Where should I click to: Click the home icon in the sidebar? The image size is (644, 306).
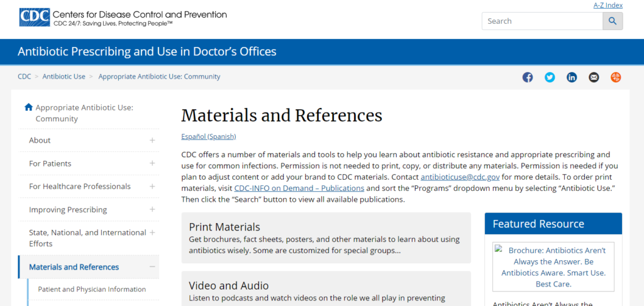tap(28, 107)
